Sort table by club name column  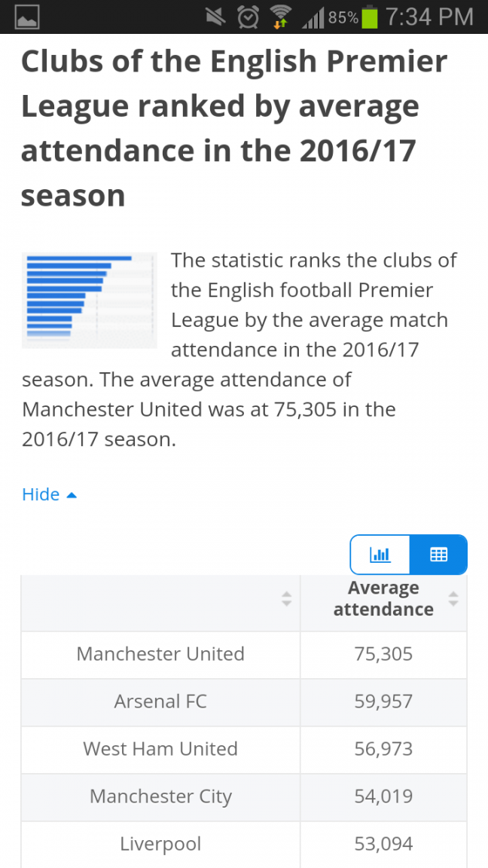click(286, 598)
